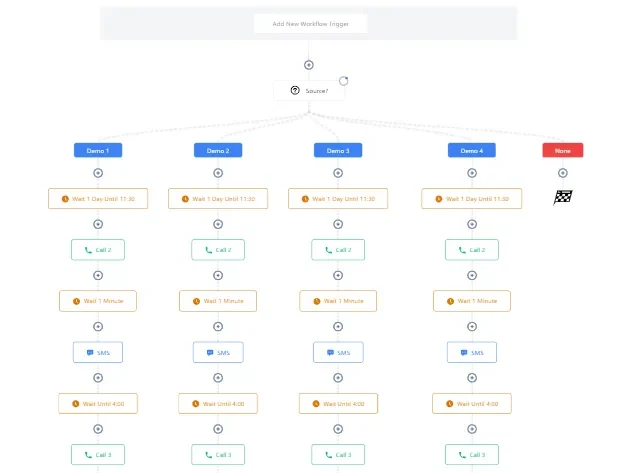
Task: Add an action directly below Demo 4
Action: pyautogui.click(x=472, y=173)
